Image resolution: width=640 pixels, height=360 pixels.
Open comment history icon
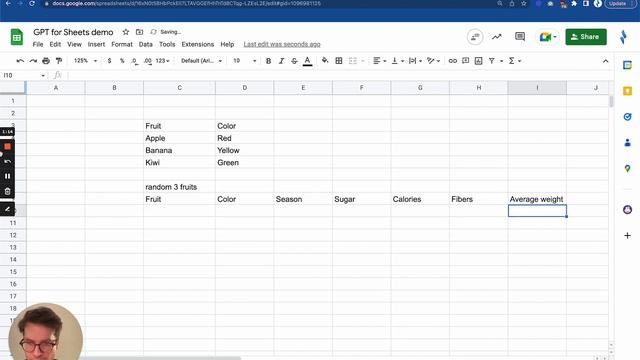click(520, 37)
